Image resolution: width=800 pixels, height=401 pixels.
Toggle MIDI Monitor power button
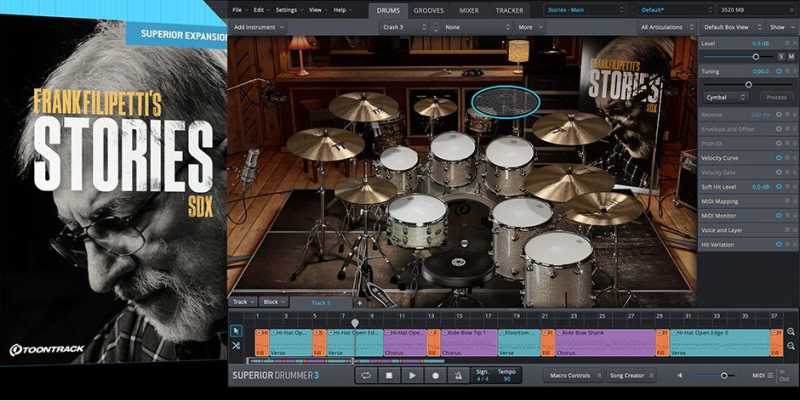779,216
